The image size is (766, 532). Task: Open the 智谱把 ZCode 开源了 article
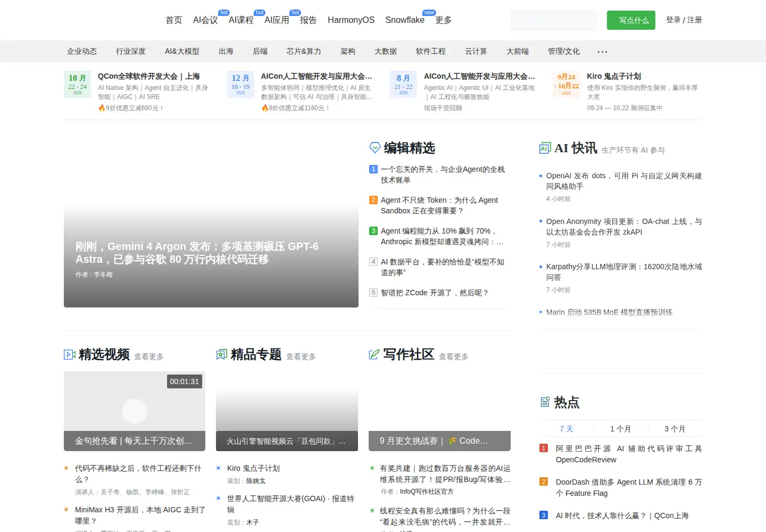pos(435,293)
